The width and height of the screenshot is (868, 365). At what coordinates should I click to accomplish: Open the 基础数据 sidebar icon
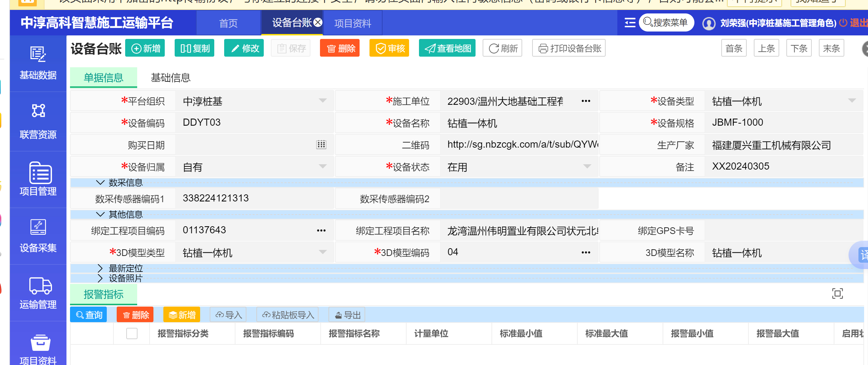(x=38, y=55)
